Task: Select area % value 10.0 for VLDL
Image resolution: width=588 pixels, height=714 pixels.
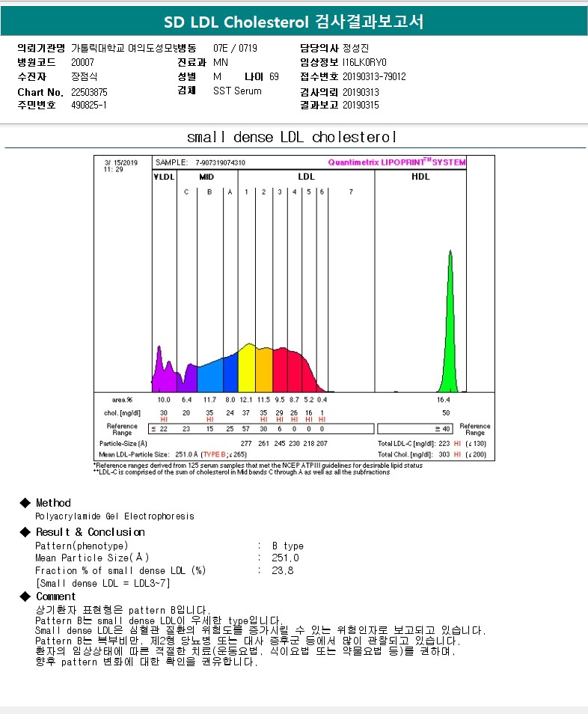Action: click(164, 400)
